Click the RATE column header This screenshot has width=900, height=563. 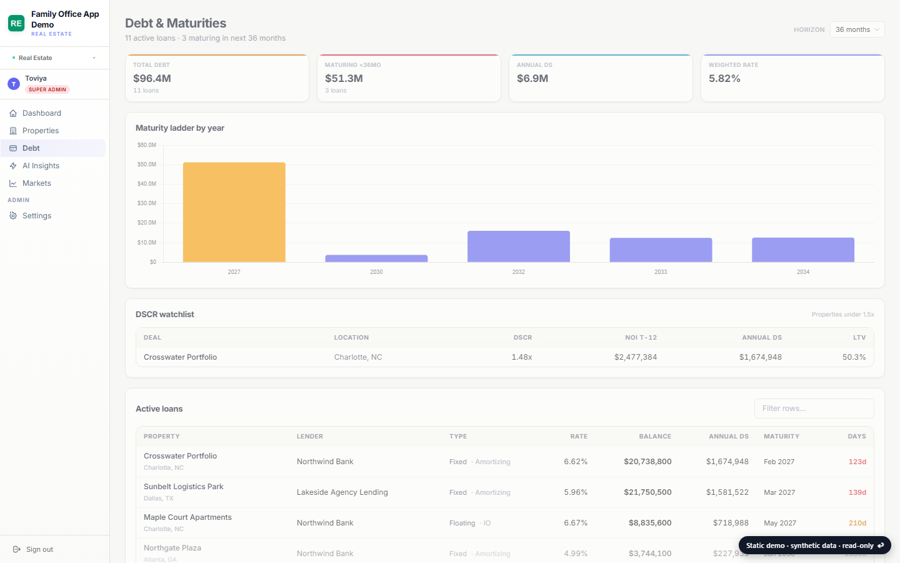(579, 436)
